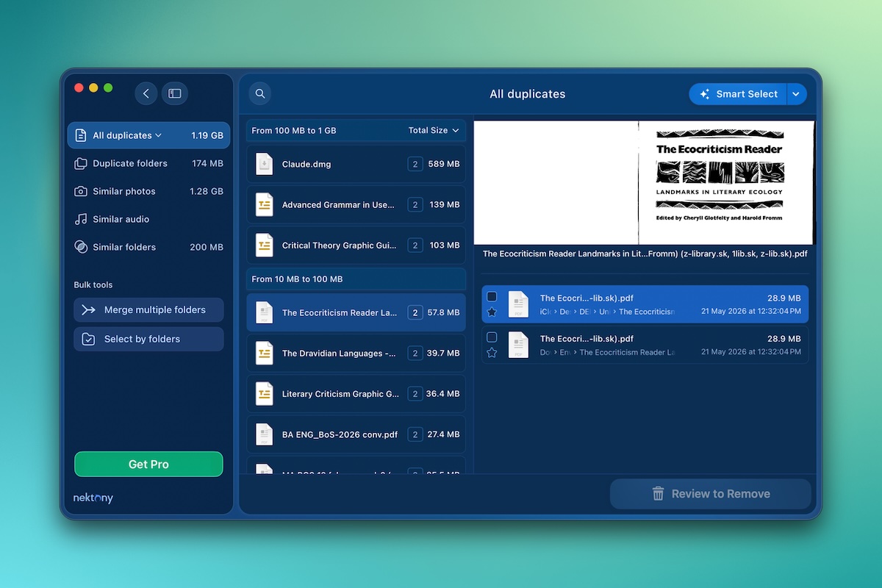Click the filled star on first duplicate

pyautogui.click(x=492, y=312)
